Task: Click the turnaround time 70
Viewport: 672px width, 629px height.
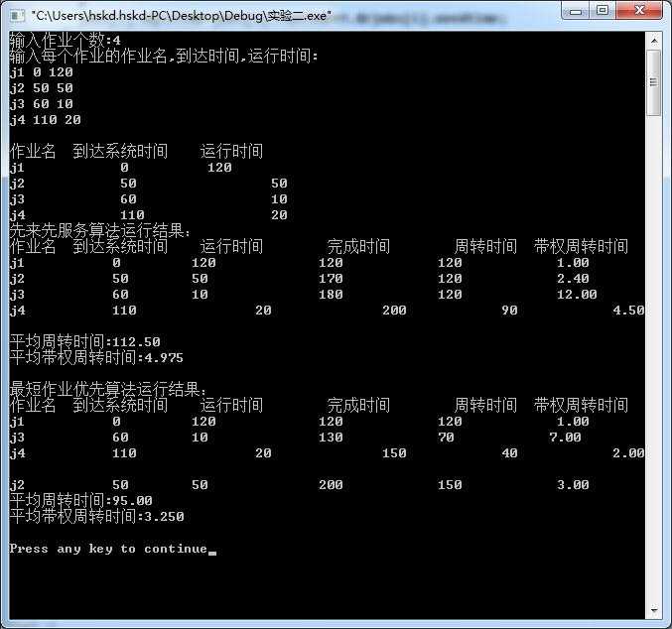Action: (446, 438)
